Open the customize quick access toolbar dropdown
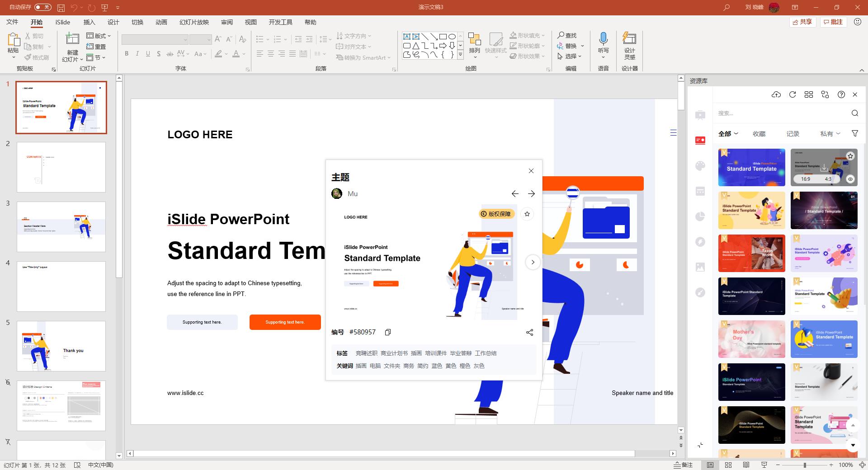 pyautogui.click(x=118, y=8)
